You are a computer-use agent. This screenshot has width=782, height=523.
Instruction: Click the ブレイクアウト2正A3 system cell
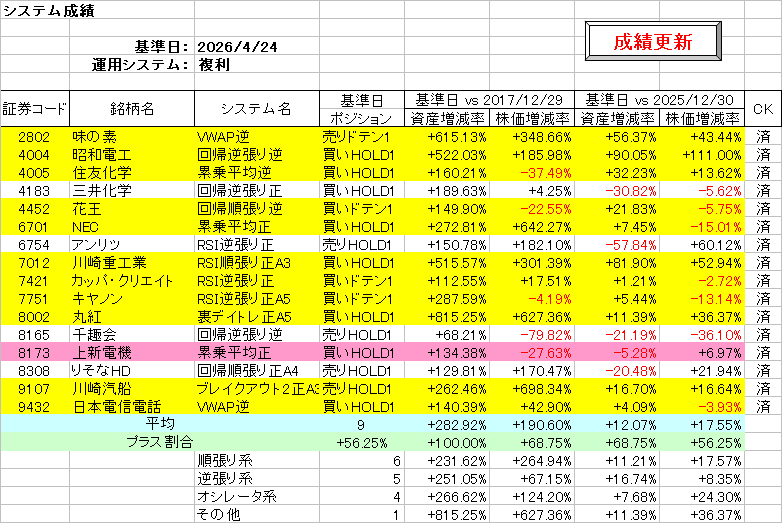pyautogui.click(x=257, y=388)
